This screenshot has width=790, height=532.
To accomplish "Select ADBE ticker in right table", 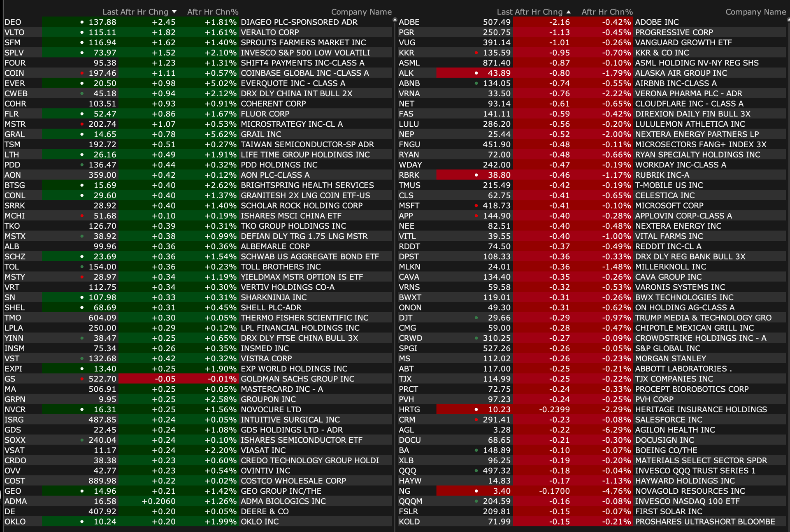I will pos(409,22).
